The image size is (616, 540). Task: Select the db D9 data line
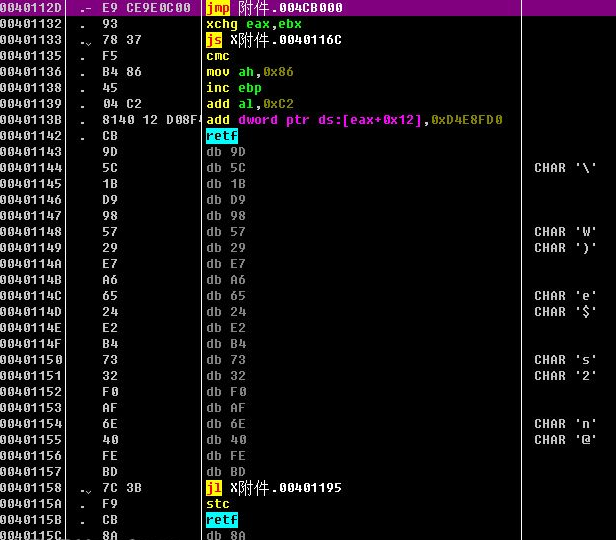coord(226,200)
